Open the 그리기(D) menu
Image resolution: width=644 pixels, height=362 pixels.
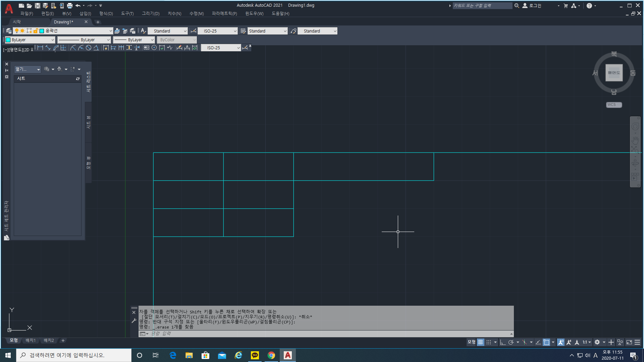tap(151, 14)
